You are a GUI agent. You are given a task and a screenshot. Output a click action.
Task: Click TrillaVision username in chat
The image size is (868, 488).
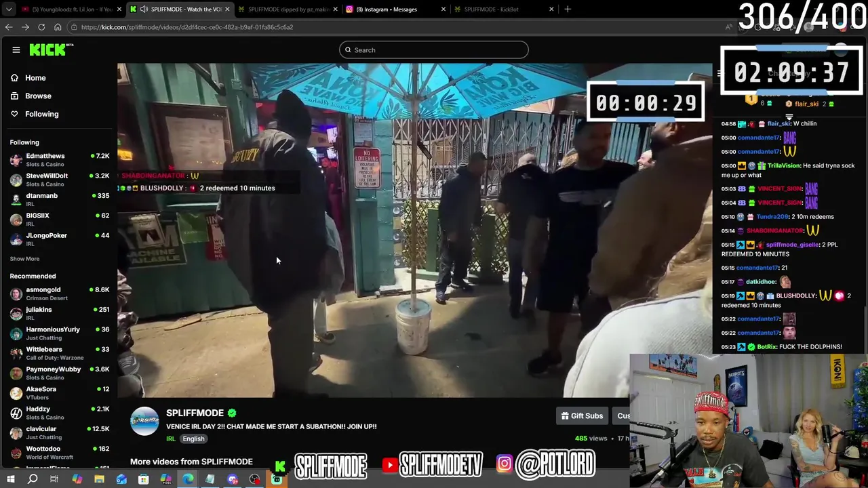coord(783,166)
